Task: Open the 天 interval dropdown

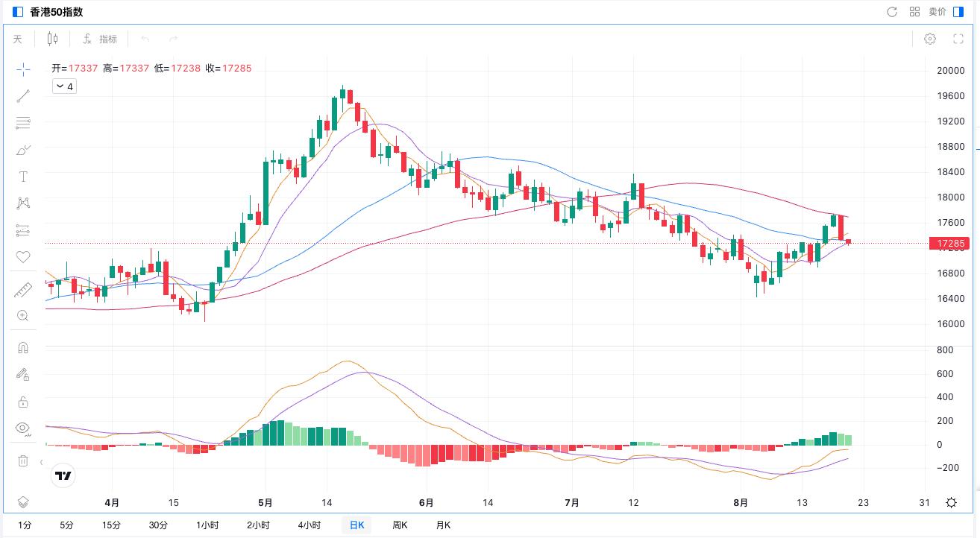Action: pos(18,39)
